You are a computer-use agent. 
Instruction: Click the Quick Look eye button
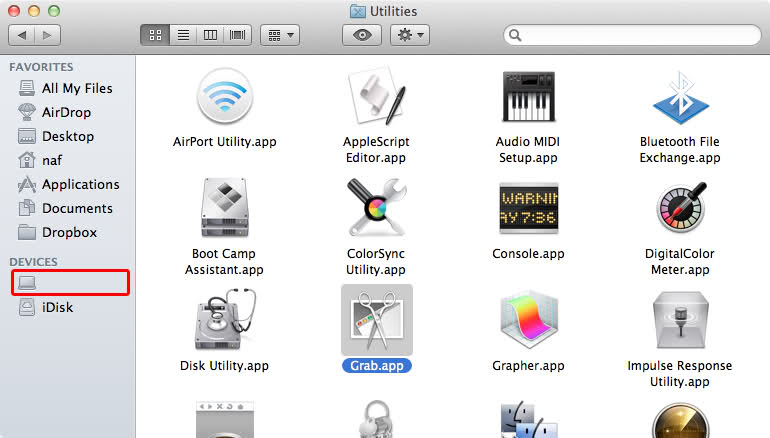coord(362,35)
